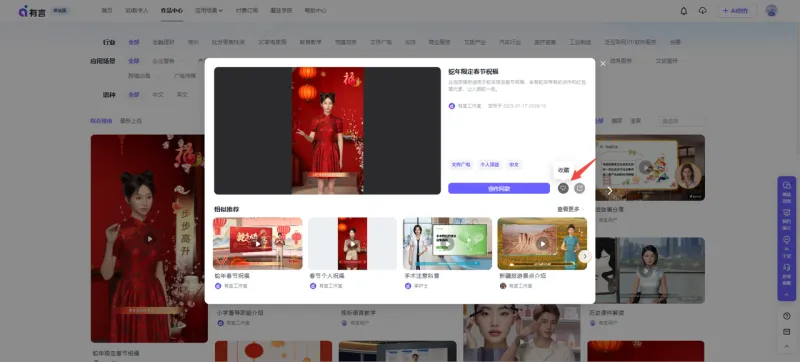Open the notification bell in header
The image size is (800, 362).
[x=684, y=11]
